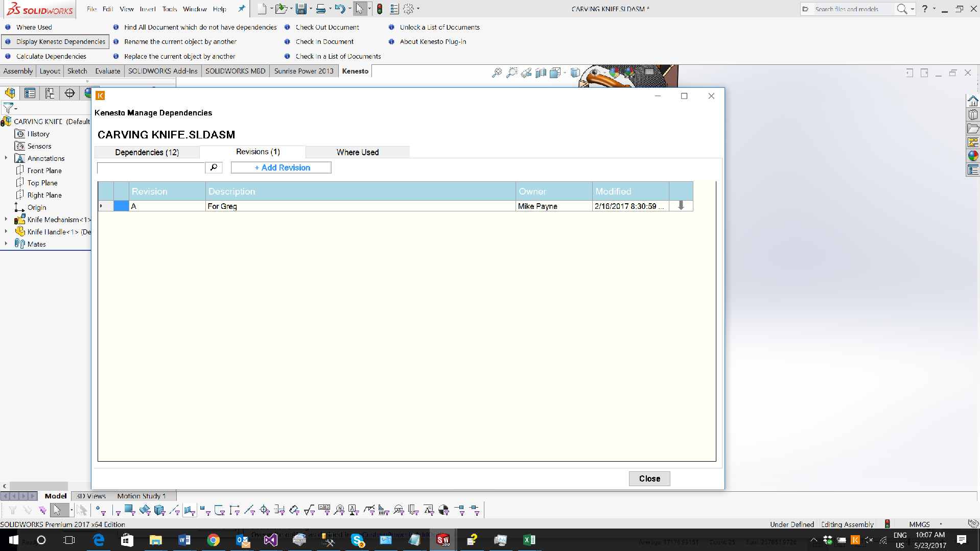Click the blue selector cell for revision A
Screen dimensions: 980x551
[121, 206]
